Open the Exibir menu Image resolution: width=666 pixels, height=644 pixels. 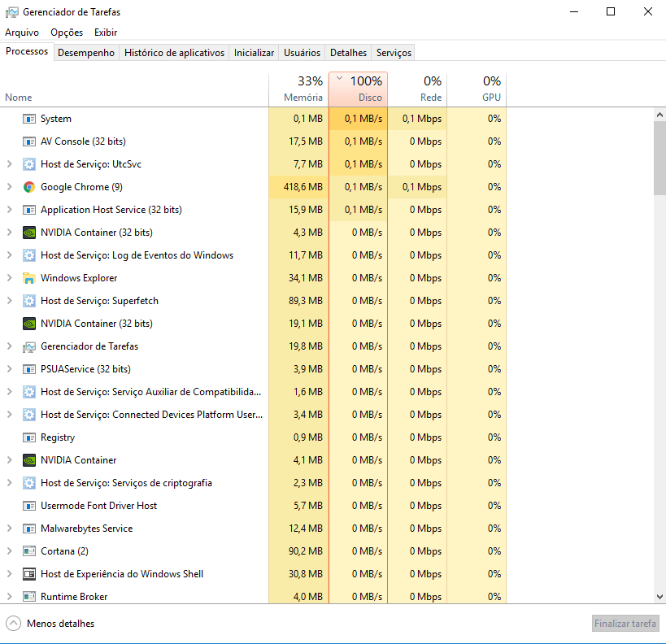[x=106, y=33]
